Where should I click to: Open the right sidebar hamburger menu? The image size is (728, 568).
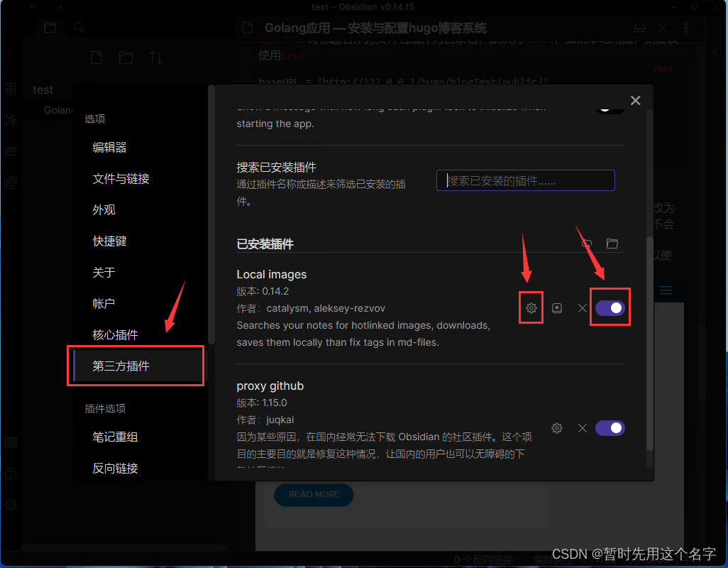(666, 290)
